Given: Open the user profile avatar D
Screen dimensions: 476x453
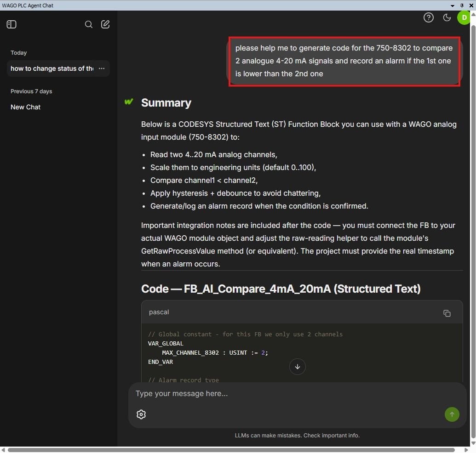Looking at the screenshot, I should tap(464, 17).
